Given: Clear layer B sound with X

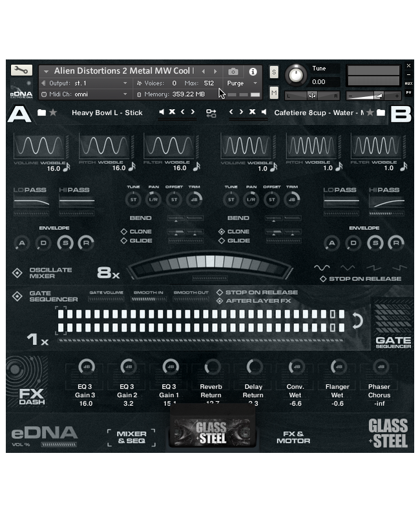Looking at the screenshot, I should (252, 112).
